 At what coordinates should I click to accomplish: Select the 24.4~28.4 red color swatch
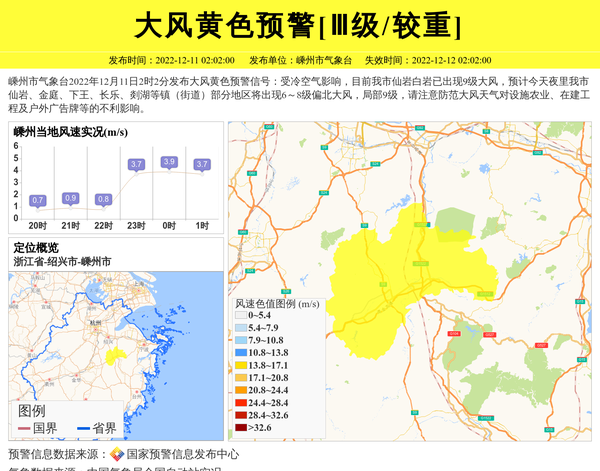coord(241,403)
